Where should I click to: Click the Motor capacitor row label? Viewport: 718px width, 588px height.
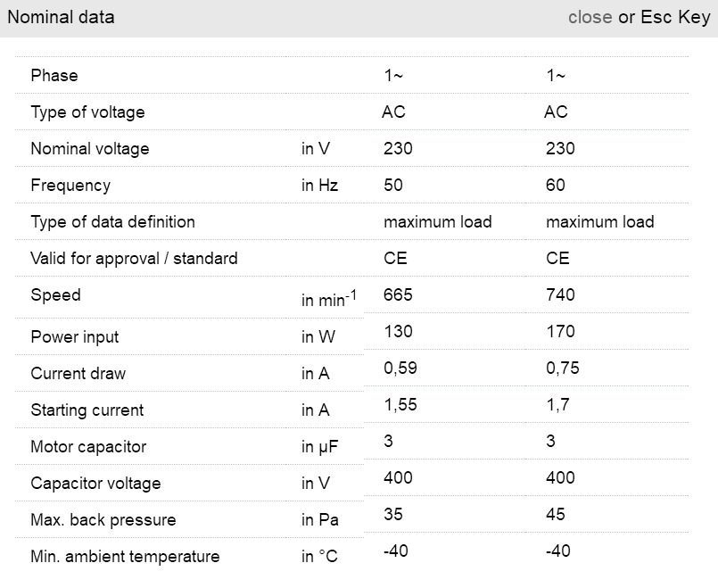tap(88, 447)
